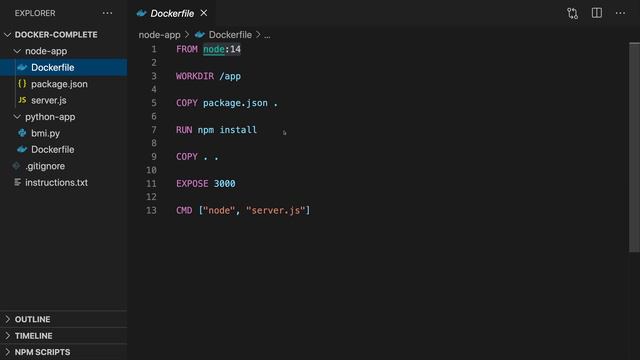Click the Docker whale icon in Dockerfile tab
This screenshot has height=360, width=640.
(x=142, y=13)
